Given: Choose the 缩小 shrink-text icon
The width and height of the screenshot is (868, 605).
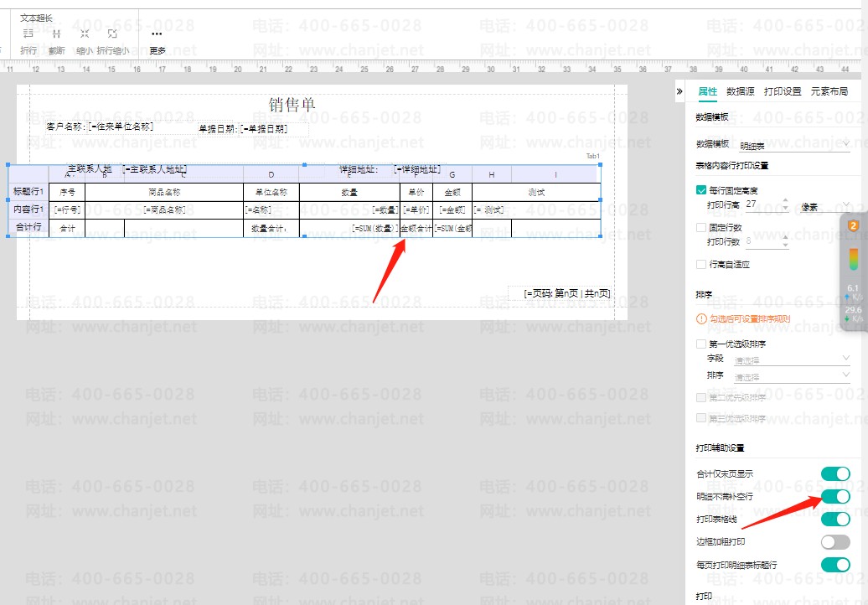Looking at the screenshot, I should point(84,34).
